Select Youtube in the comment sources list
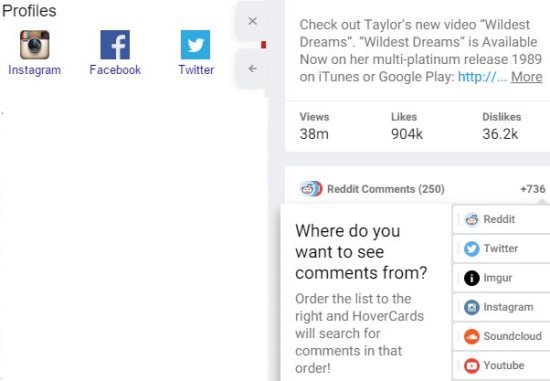 tap(502, 365)
